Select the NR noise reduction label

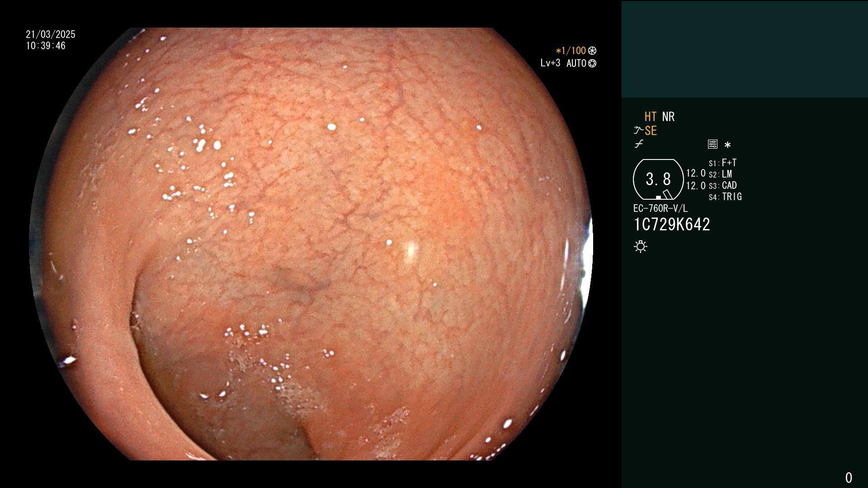pos(668,117)
